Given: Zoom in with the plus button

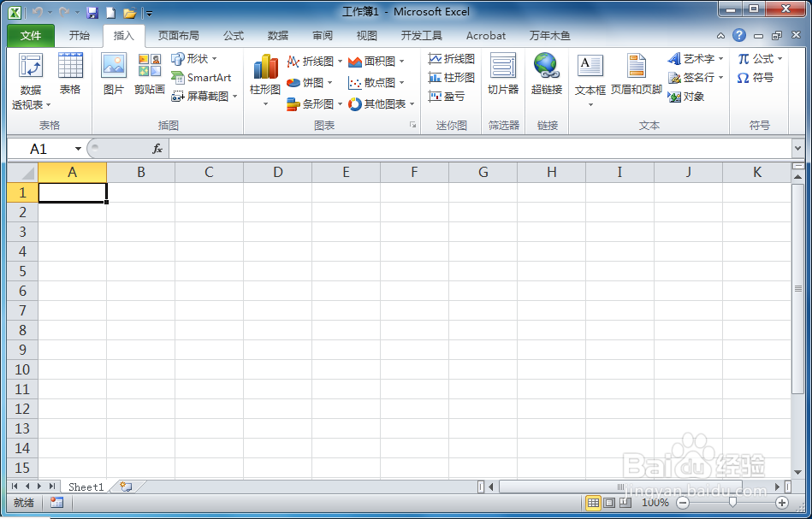Looking at the screenshot, I should point(782,503).
